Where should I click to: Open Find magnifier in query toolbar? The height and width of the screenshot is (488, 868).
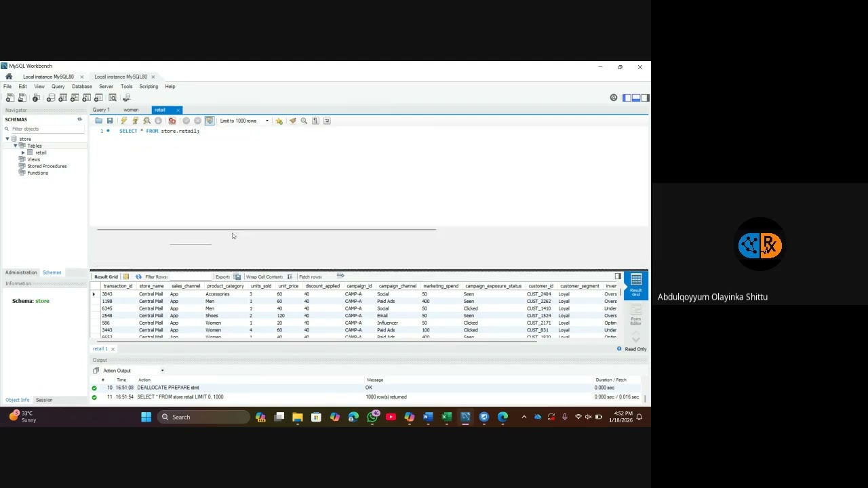pyautogui.click(x=304, y=121)
